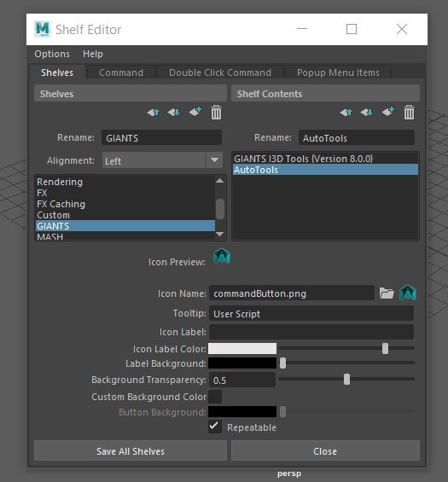Viewport: 448px width, 482px height.
Task: Click the Close button at bottom
Action: click(325, 451)
